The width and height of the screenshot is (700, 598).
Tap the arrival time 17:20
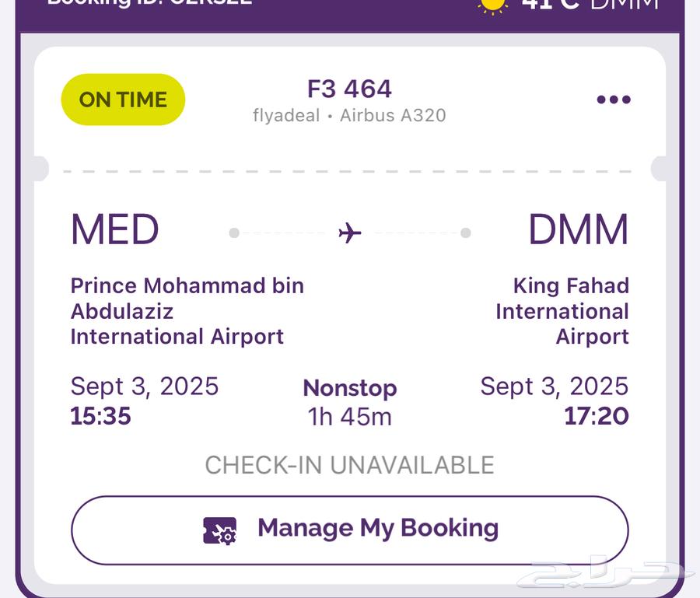[596, 416]
